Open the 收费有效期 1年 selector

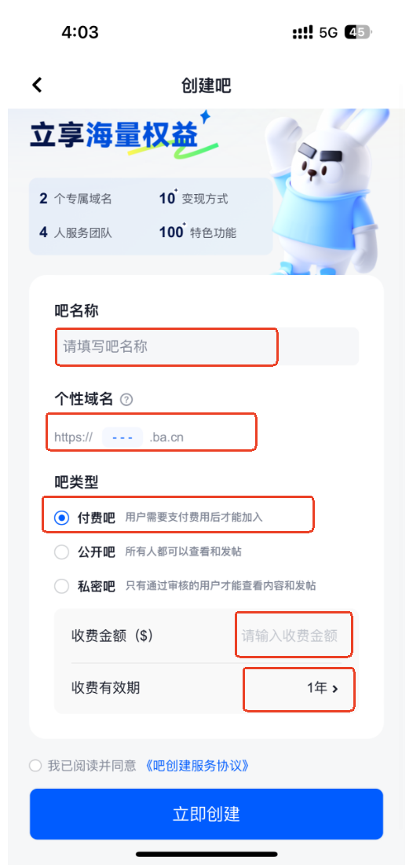(206, 688)
